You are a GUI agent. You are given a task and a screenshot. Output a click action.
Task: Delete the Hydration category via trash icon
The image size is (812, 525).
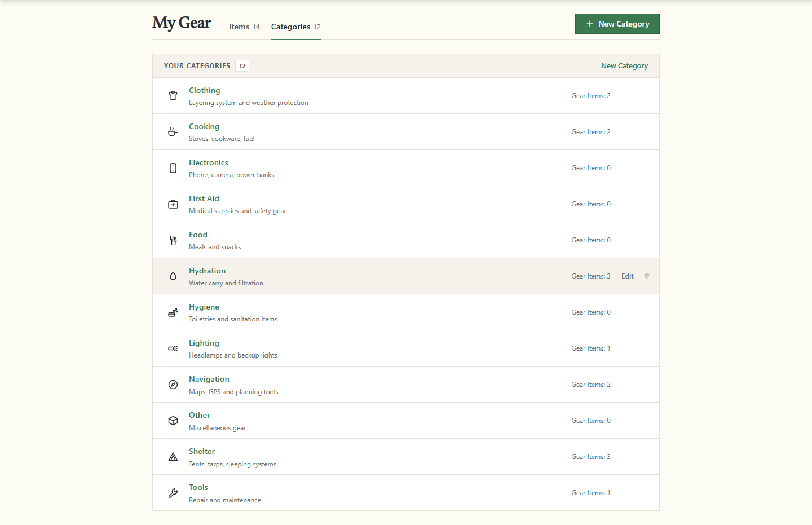click(647, 276)
